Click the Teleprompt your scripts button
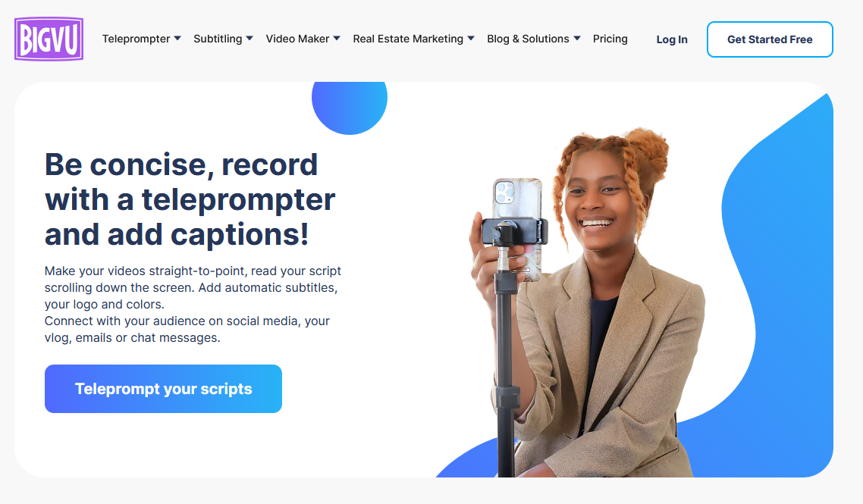This screenshot has width=863, height=504. coord(164,389)
